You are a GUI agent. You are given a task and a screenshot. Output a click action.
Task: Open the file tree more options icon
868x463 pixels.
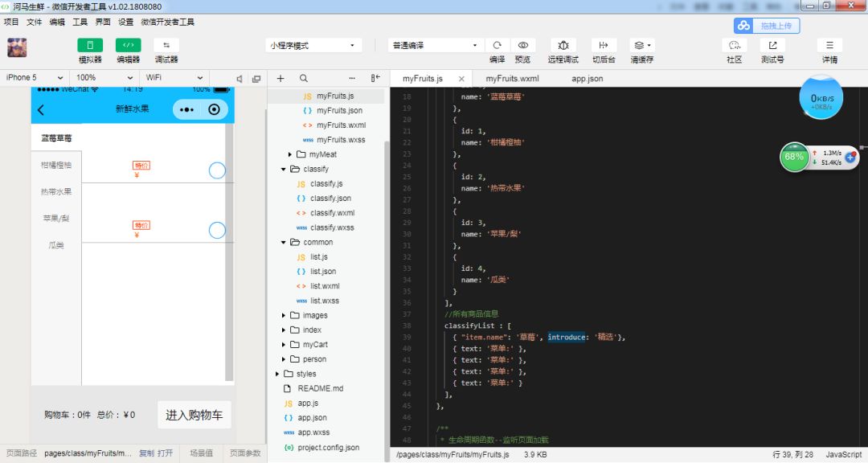(x=352, y=79)
